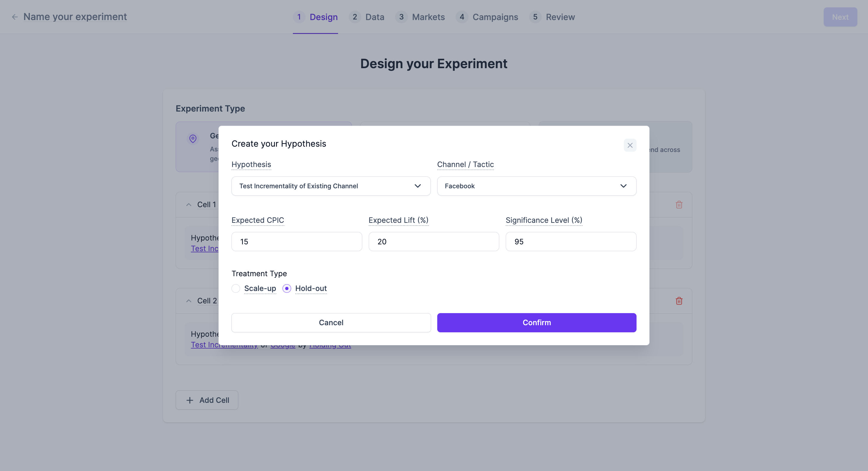Image resolution: width=868 pixels, height=471 pixels.
Task: Click the back arrow beside experiment name
Action: (14, 17)
